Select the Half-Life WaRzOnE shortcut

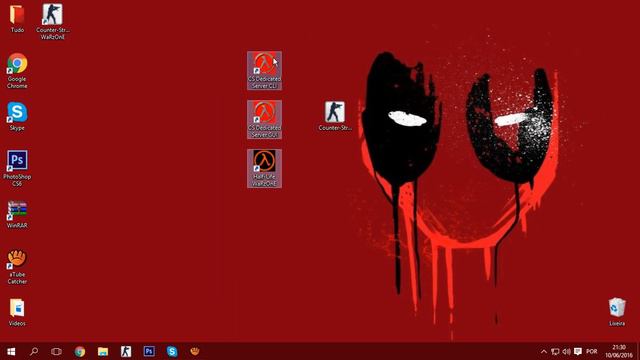(x=264, y=168)
